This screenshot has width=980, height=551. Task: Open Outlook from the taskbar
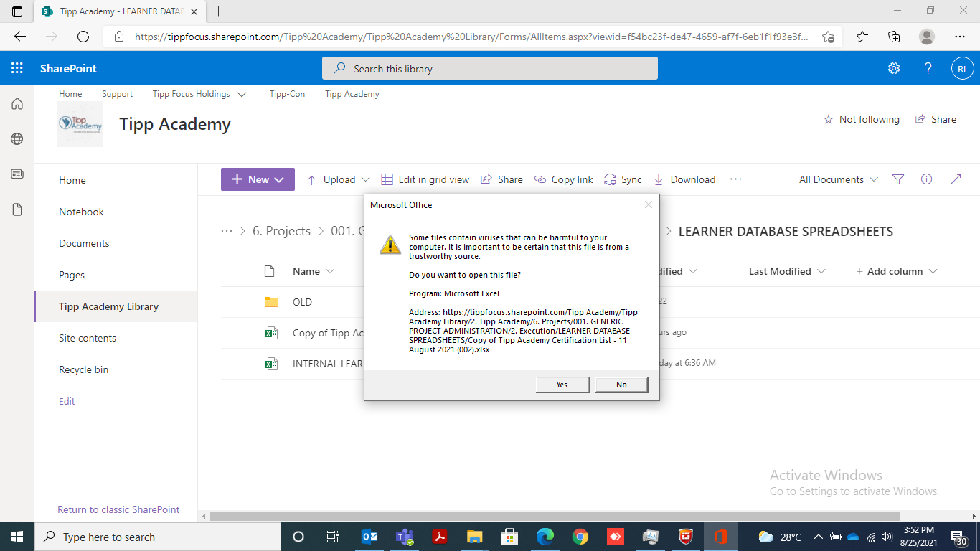[x=369, y=537]
